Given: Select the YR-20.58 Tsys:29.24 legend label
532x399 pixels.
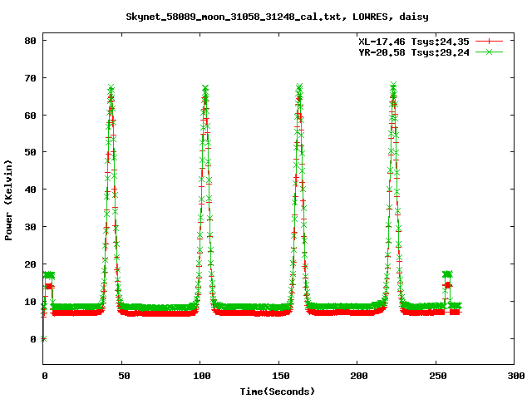Looking at the screenshot, I should pyautogui.click(x=414, y=52).
